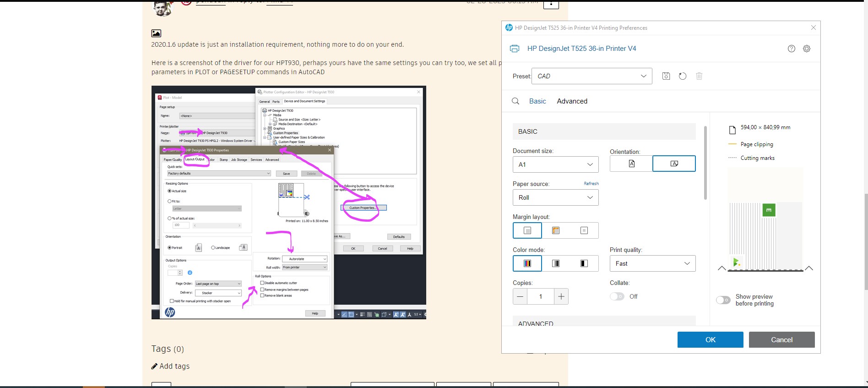Enable Show preview before printing
The width and height of the screenshot is (868, 388).
(x=723, y=300)
